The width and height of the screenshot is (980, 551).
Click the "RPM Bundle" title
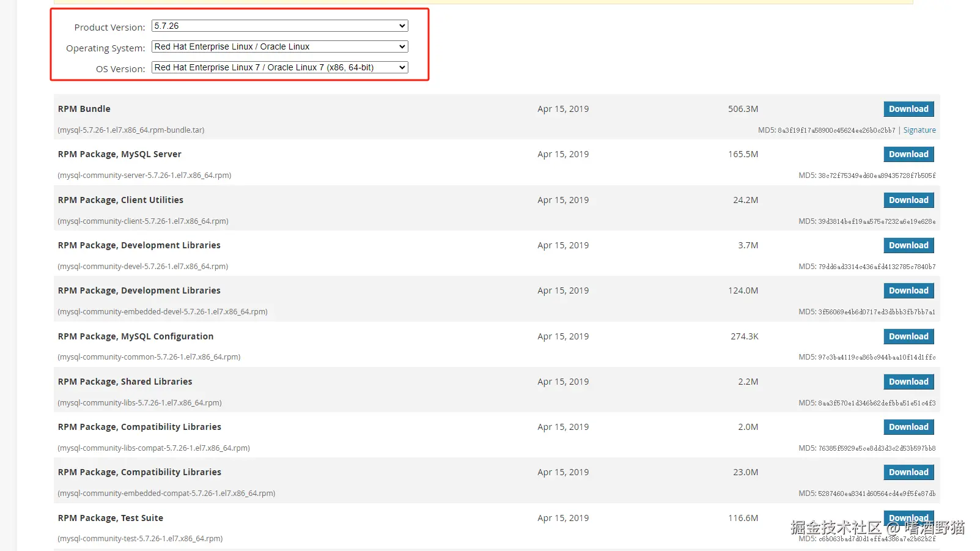pyautogui.click(x=84, y=109)
